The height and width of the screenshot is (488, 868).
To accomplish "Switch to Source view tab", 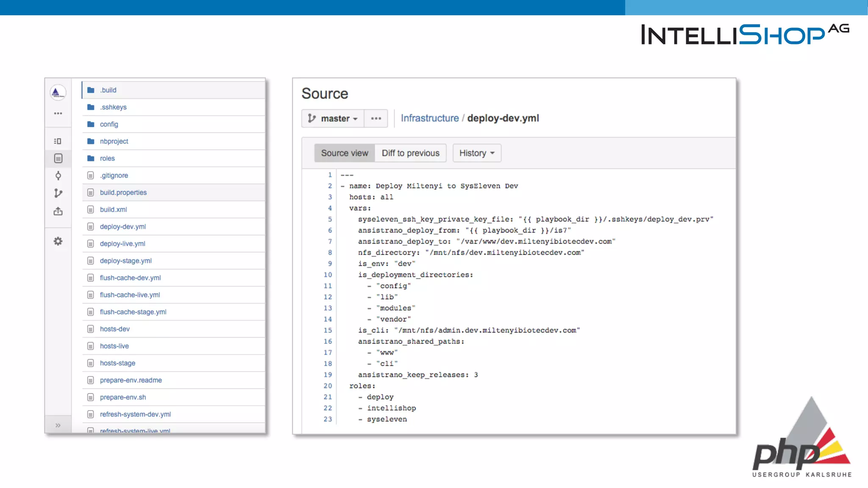I will pos(345,153).
